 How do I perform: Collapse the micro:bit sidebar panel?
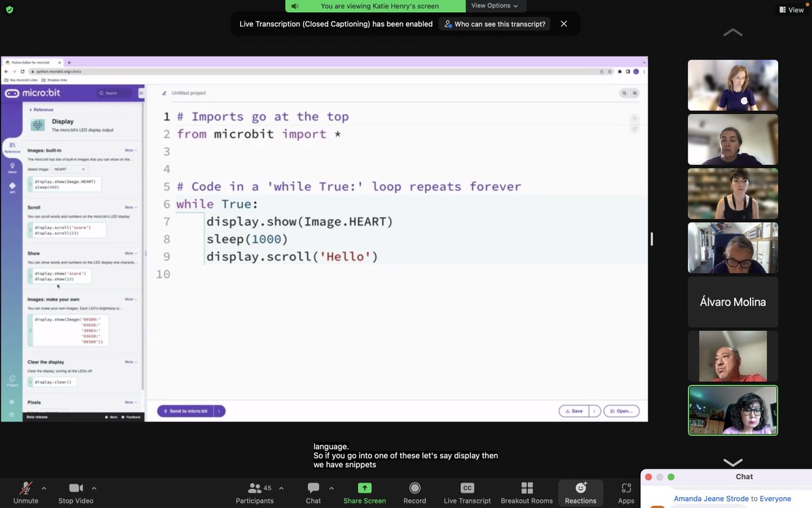[x=141, y=93]
